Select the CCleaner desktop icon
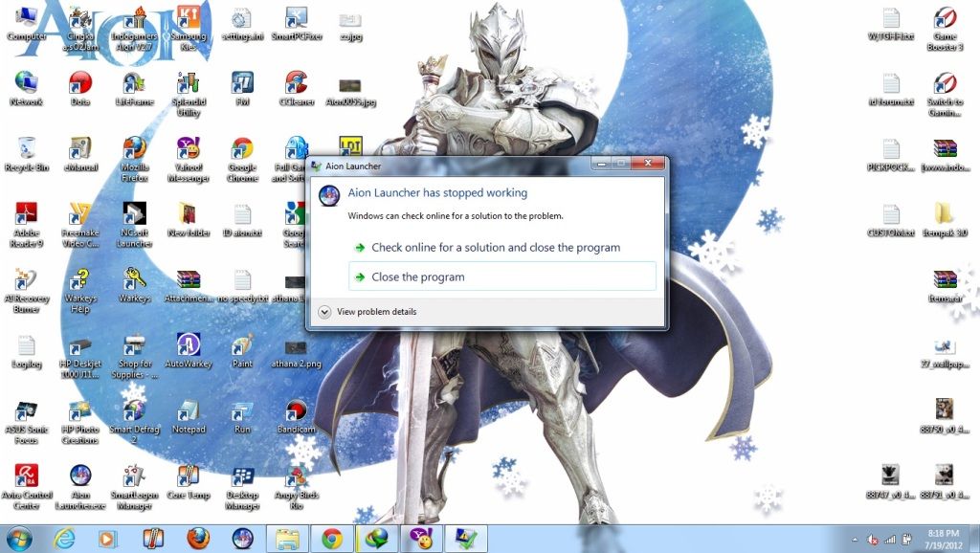980x553 pixels. (x=297, y=87)
